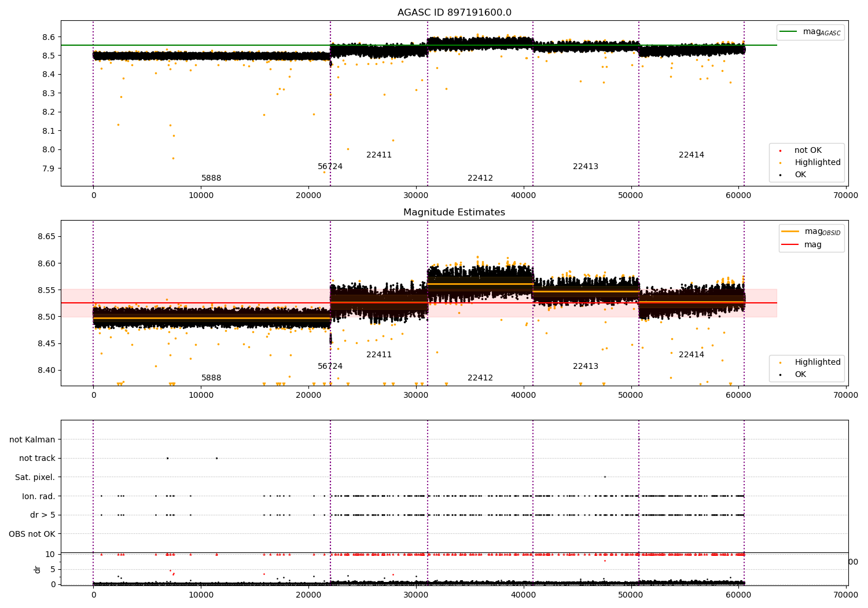Click obsid label "22413" in Magnitude Estimates plot

[x=586, y=367]
